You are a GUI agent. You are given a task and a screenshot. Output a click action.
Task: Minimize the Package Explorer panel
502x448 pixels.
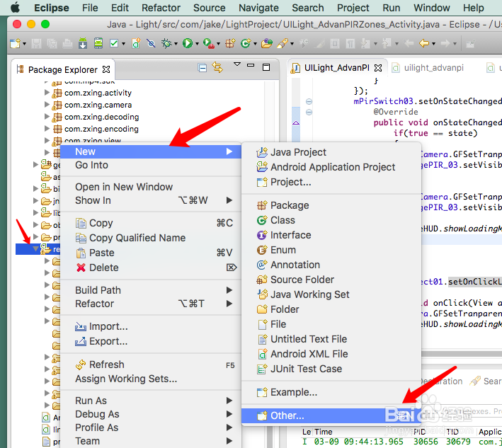tap(251, 65)
